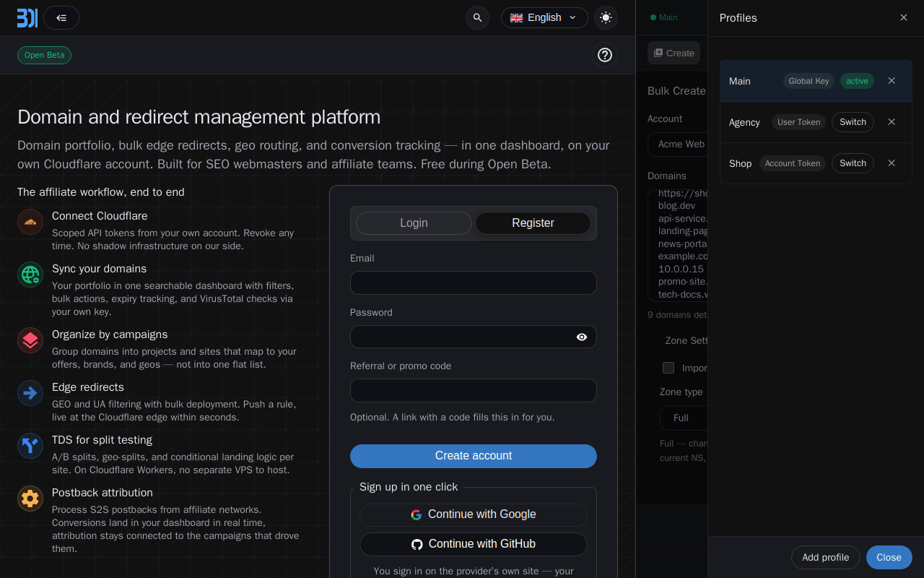Collapse the sidebar with menu toggle icon

click(61, 18)
